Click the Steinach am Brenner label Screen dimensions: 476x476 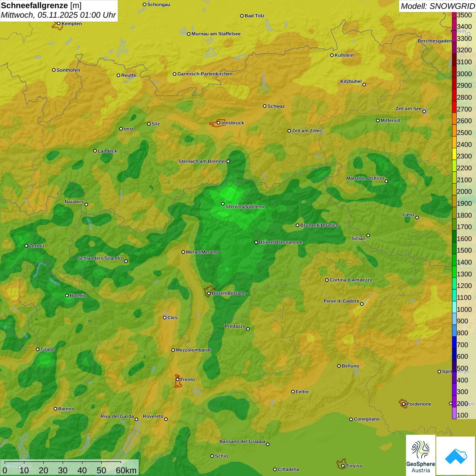pyautogui.click(x=202, y=161)
